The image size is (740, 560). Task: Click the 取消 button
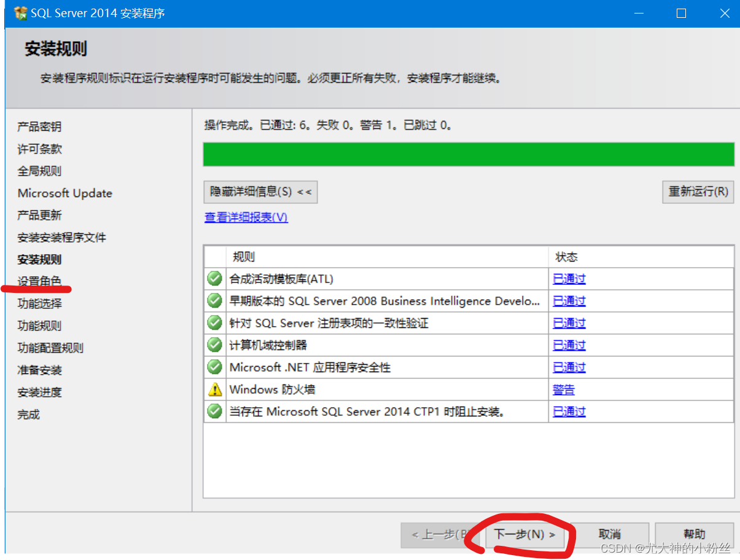point(609,534)
